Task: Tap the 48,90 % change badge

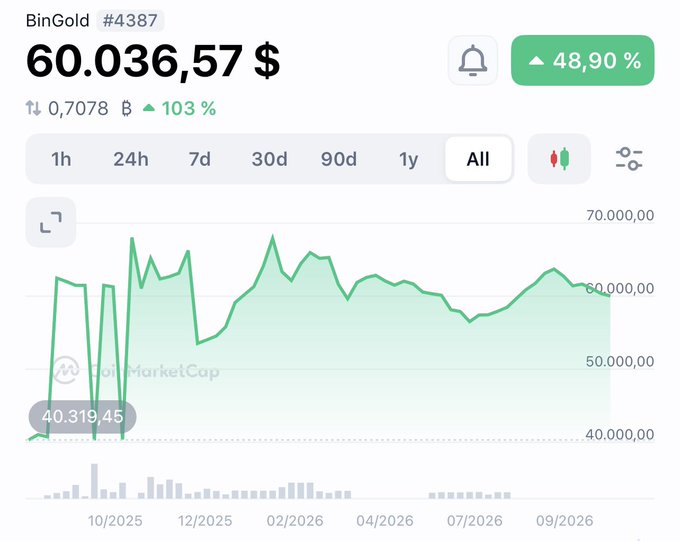Action: (x=582, y=60)
